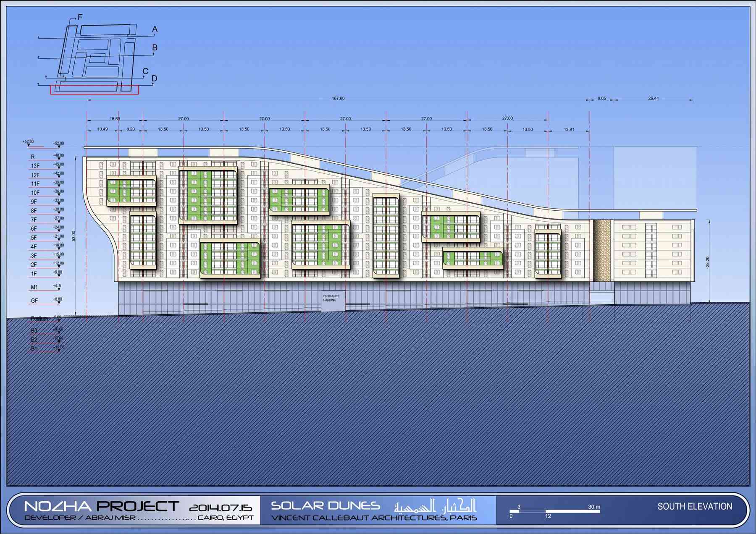Click section marker letter B

(x=155, y=48)
